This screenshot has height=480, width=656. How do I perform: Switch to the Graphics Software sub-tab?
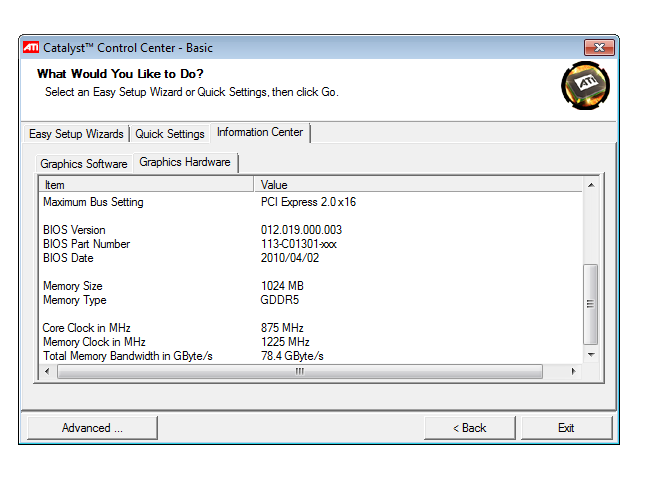pyautogui.click(x=84, y=164)
